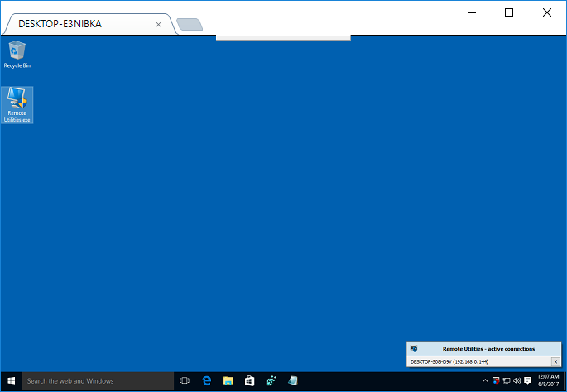Disconnect DESKTOP-S08H09V with the X button
567x392 pixels.
click(x=555, y=361)
